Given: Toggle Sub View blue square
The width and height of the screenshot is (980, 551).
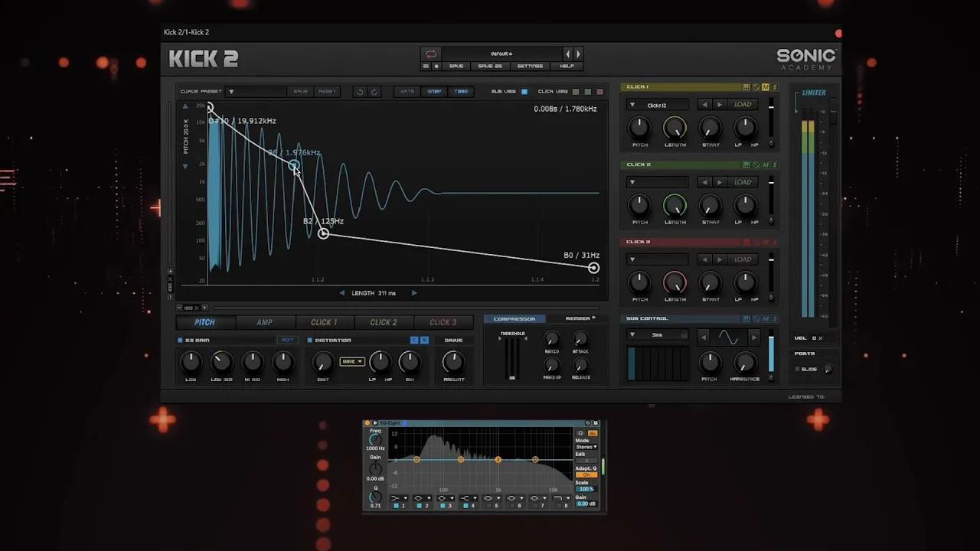Looking at the screenshot, I should [524, 92].
